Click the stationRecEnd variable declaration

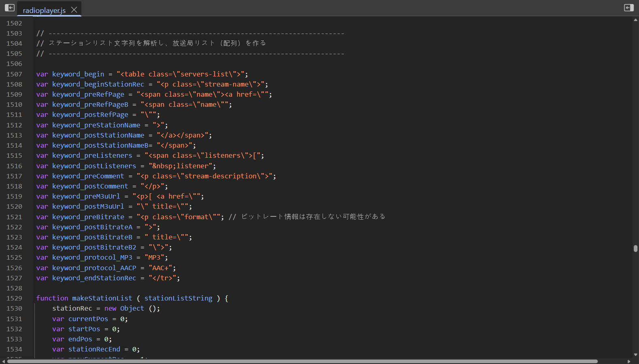94,349
